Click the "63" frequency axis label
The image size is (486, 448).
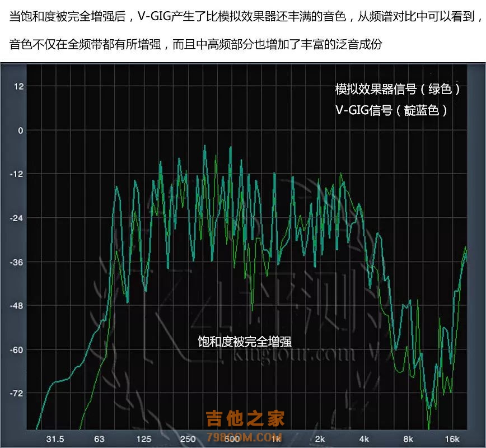pyautogui.click(x=99, y=438)
